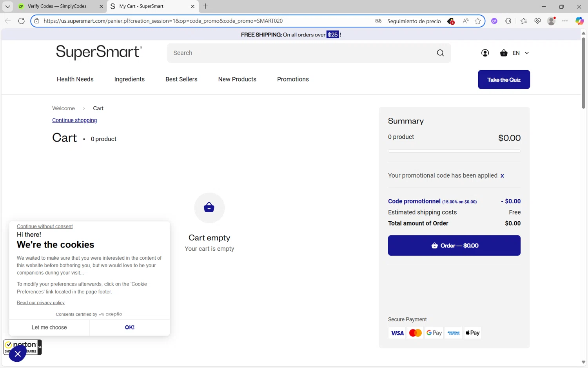The width and height of the screenshot is (588, 368).
Task: Focus the Search input field
Action: tap(302, 53)
